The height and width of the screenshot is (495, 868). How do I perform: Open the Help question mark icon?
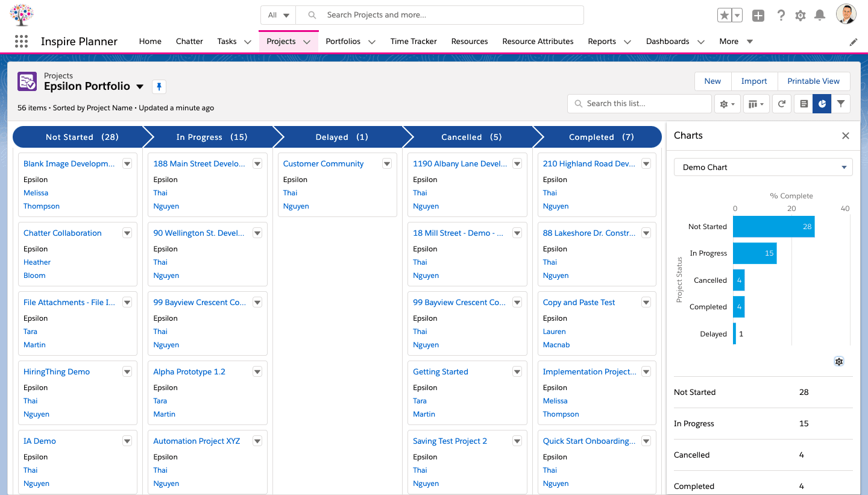point(781,16)
